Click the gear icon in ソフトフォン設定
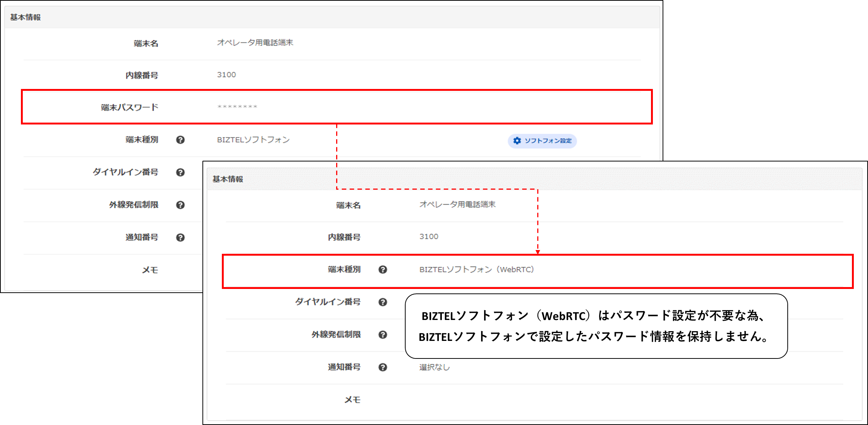 tap(517, 141)
